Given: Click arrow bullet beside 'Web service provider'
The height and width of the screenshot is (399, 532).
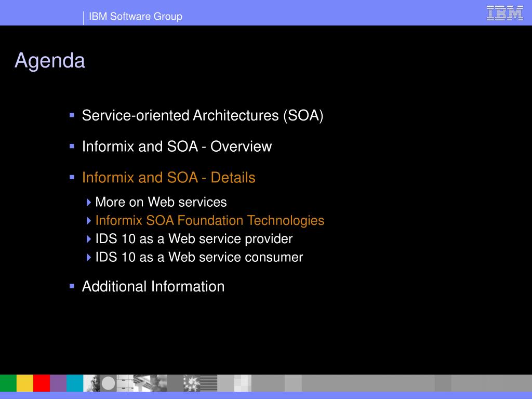Looking at the screenshot, I should click(88, 239).
